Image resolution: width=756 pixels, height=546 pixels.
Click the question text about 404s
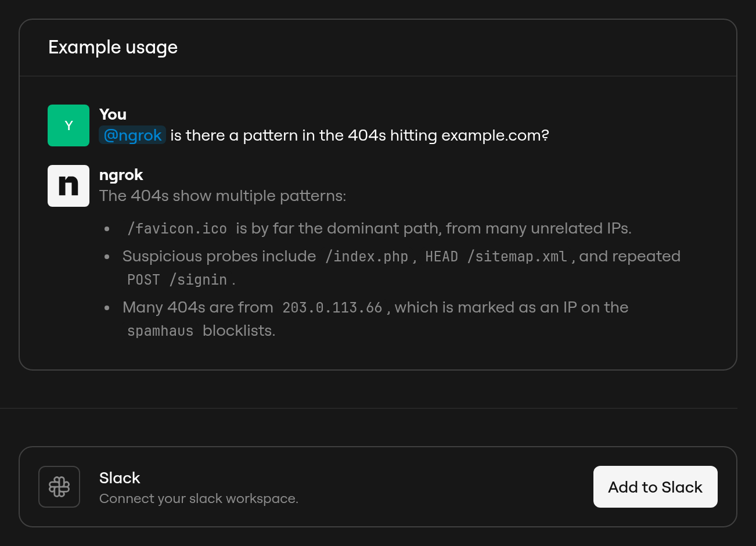point(359,135)
